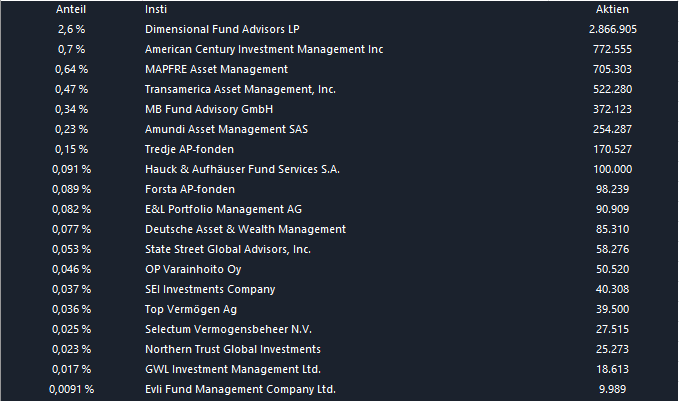Screen dimensions: 679x401
Task: Select Amundi Asset Management SAS
Action: 229,129
